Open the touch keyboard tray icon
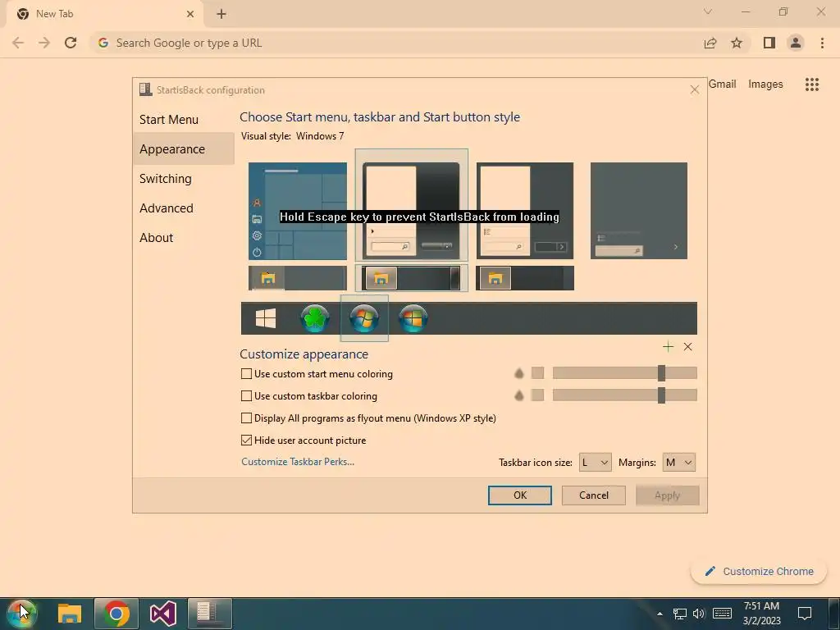 [x=722, y=614]
